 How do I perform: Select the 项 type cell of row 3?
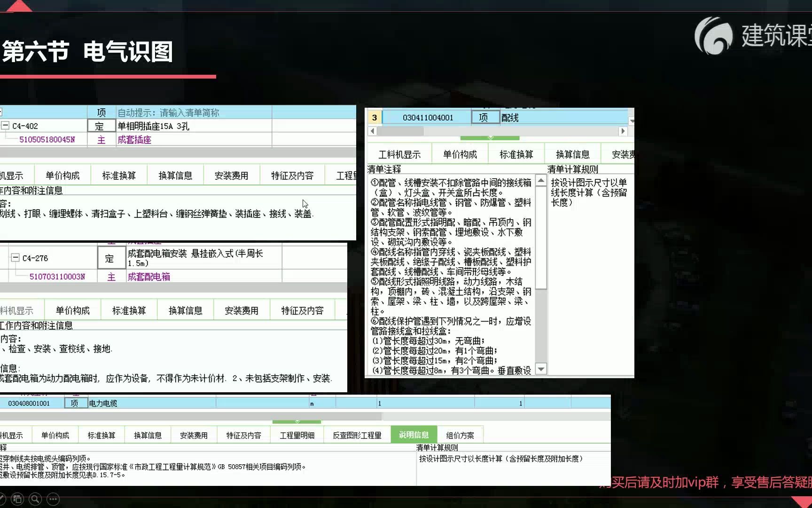(x=485, y=118)
